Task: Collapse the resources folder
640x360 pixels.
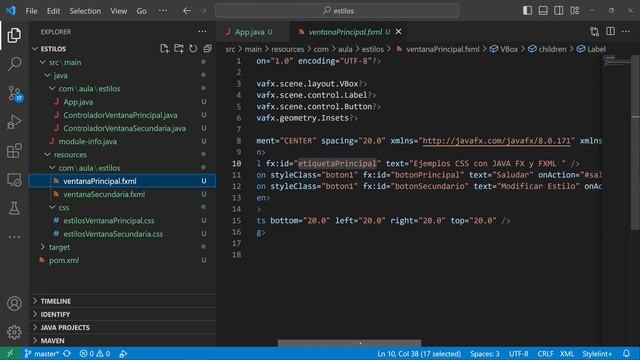Action: (48, 154)
